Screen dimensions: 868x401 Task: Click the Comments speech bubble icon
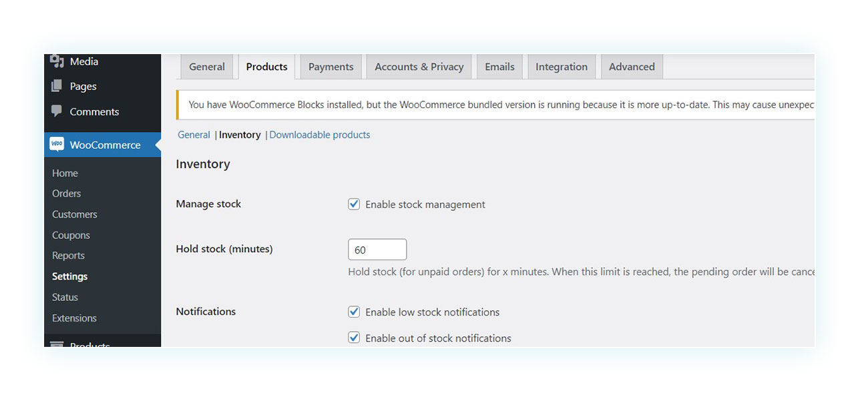tap(57, 111)
